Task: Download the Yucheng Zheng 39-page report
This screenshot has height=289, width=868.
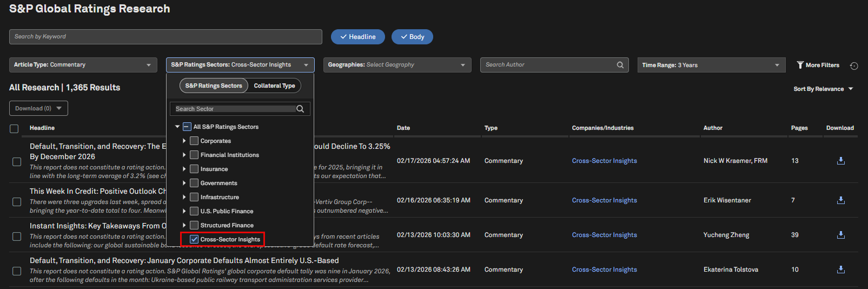Action: click(x=840, y=235)
